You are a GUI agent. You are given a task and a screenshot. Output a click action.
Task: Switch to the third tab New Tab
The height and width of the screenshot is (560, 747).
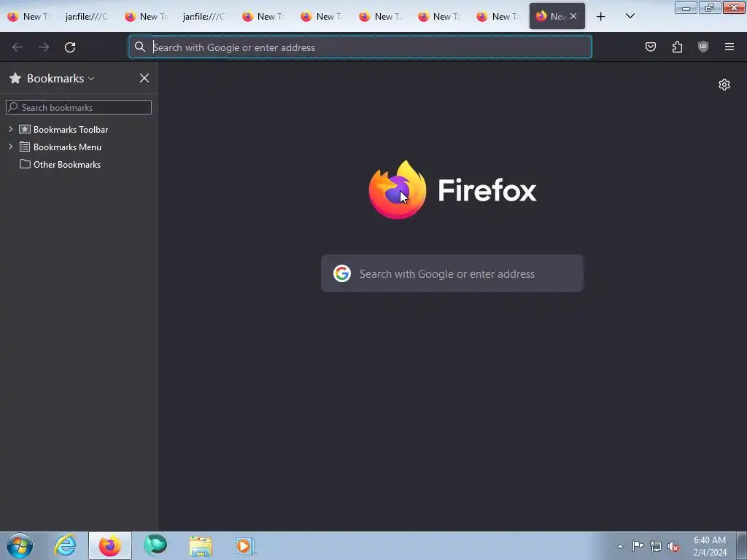coord(146,16)
